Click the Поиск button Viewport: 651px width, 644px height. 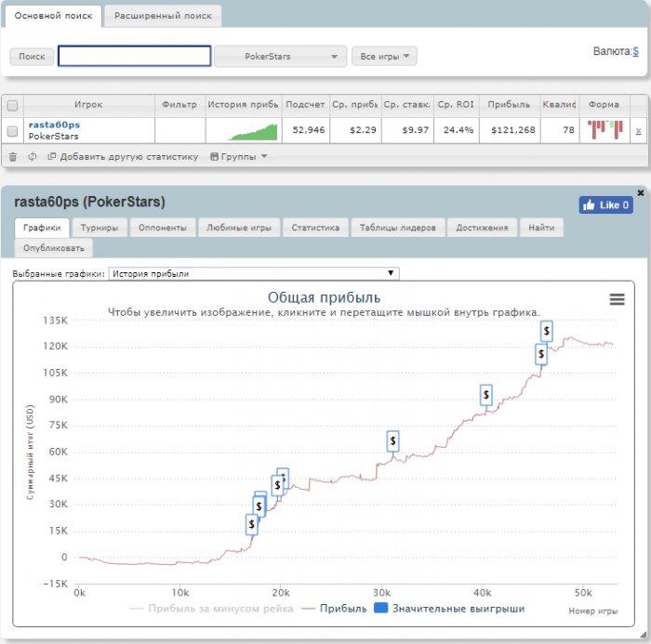point(32,57)
